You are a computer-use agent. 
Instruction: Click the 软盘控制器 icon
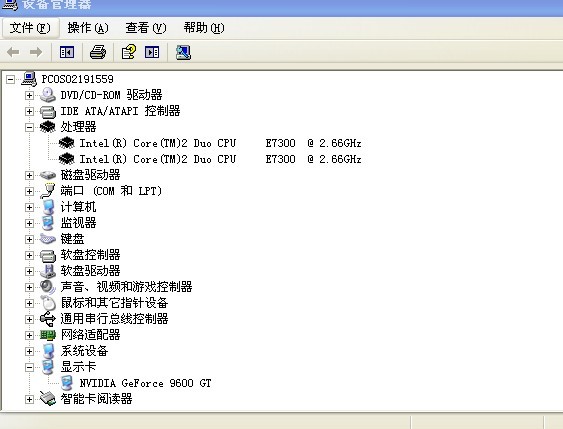tap(48, 256)
